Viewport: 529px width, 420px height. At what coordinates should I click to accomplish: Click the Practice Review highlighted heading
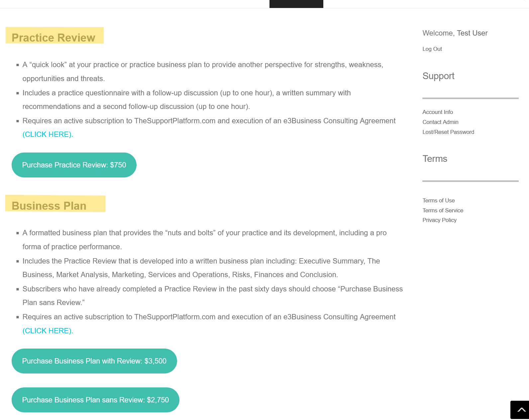(x=53, y=38)
